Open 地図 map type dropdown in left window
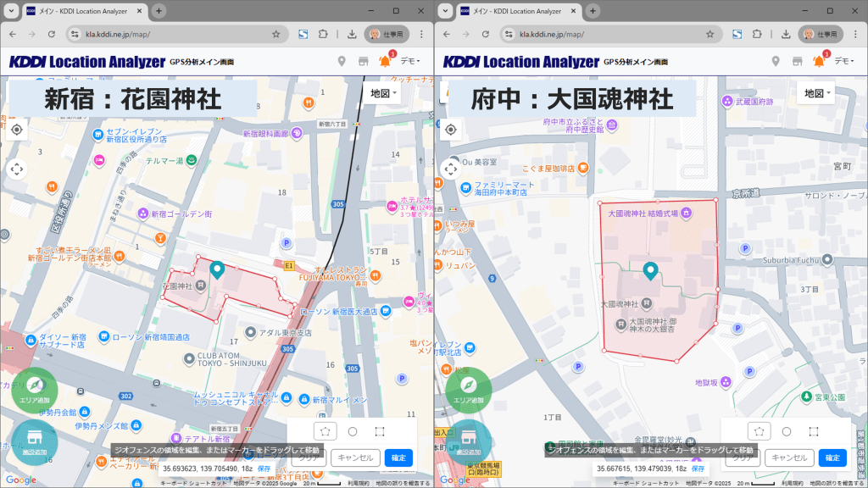Screen dimensions: 868x488 click(384, 92)
